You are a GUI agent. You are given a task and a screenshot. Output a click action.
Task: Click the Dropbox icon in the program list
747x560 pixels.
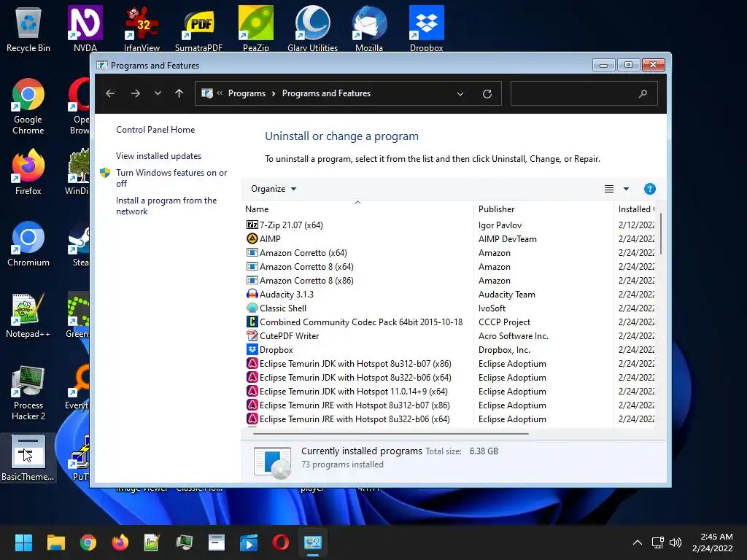pyautogui.click(x=252, y=349)
